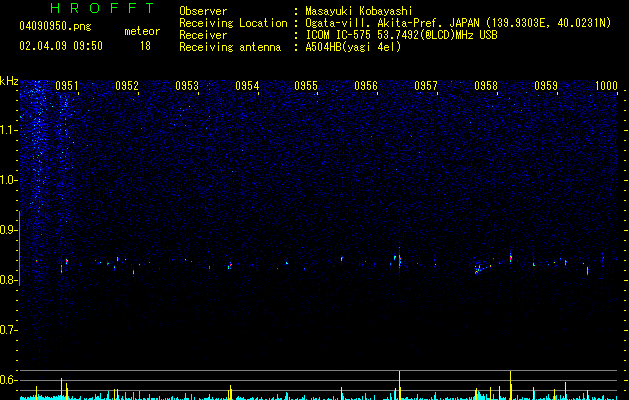The height and width of the screenshot is (400, 629).
Task: Click the kHz axis unit label
Action: 9,81
